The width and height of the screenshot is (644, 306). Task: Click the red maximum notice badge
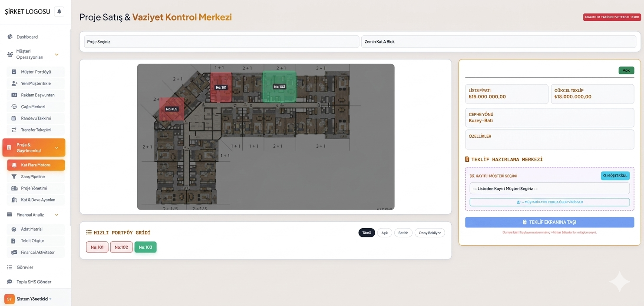coord(612,17)
